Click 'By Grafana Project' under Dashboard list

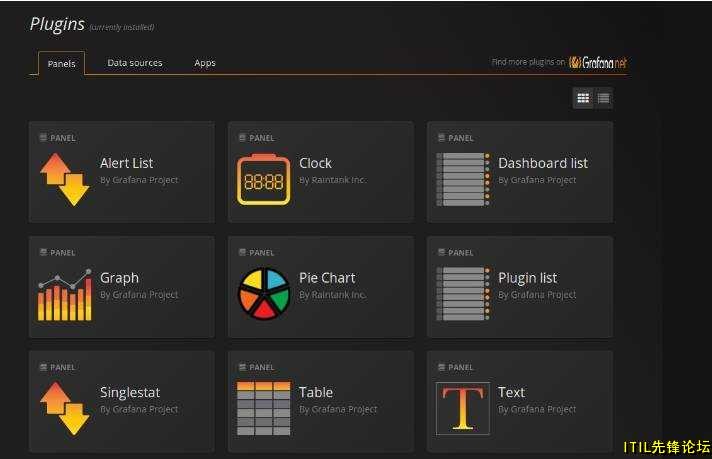pyautogui.click(x=537, y=180)
